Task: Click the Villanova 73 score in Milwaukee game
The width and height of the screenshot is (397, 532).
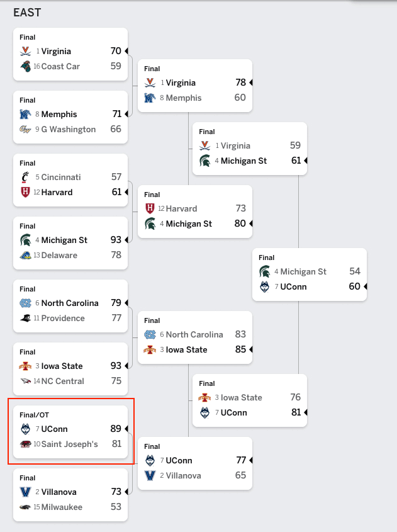Action: tap(116, 492)
